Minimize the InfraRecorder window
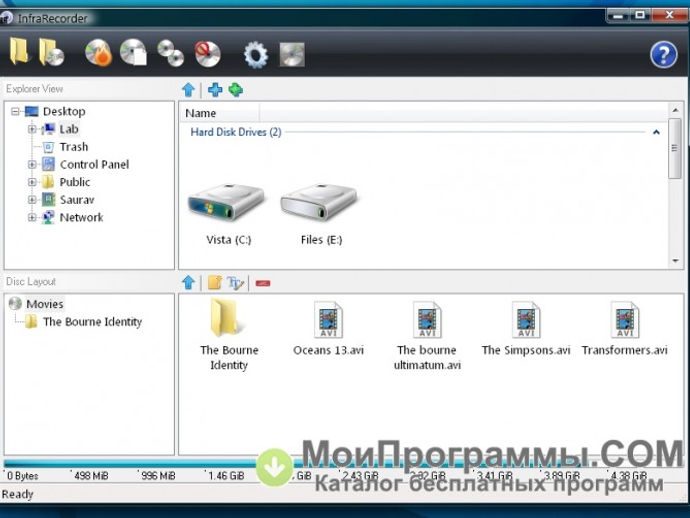690x518 pixels. (619, 15)
